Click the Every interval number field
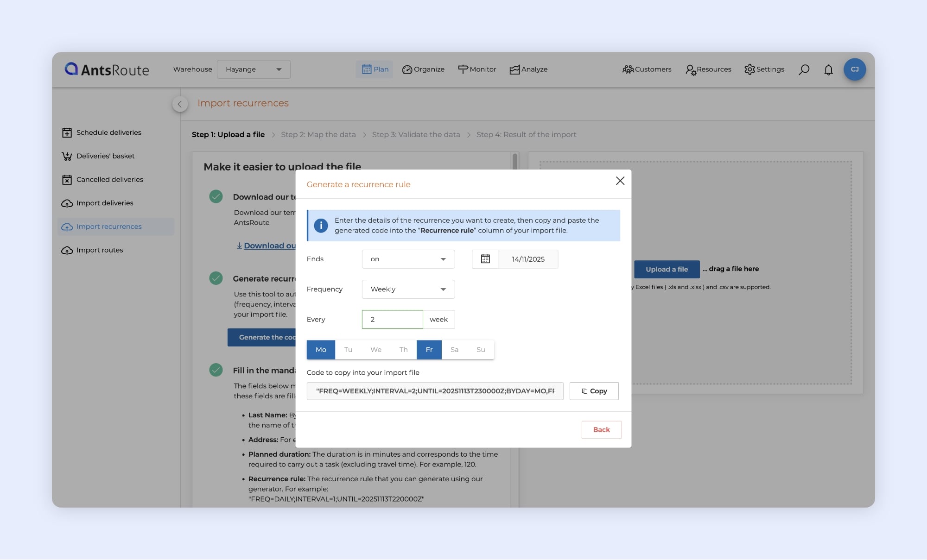 pos(392,320)
